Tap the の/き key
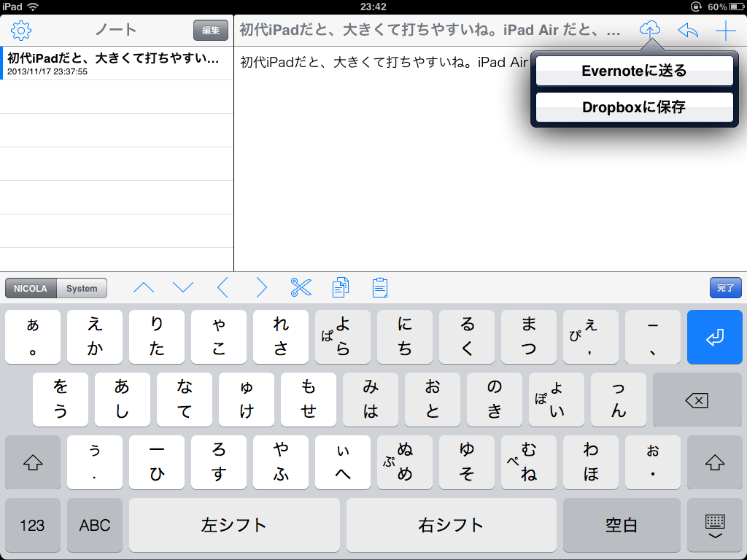The height and width of the screenshot is (560, 747). pos(495,400)
